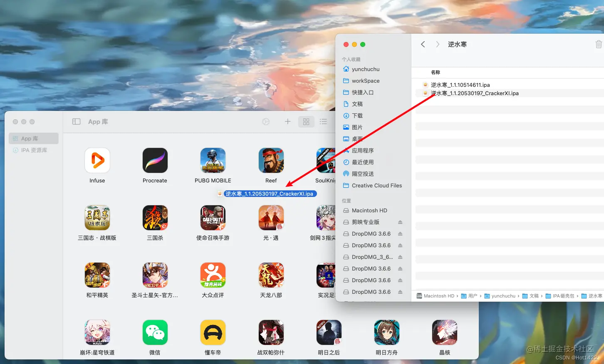604x364 pixels.
Task: Go forward in Finder navigation
Action: point(438,44)
